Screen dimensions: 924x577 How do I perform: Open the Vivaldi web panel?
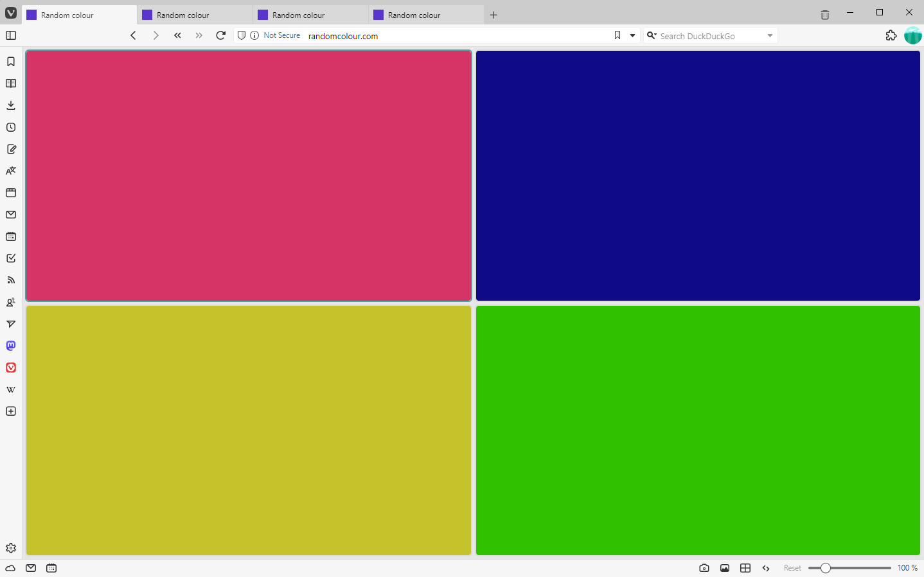pyautogui.click(x=11, y=368)
